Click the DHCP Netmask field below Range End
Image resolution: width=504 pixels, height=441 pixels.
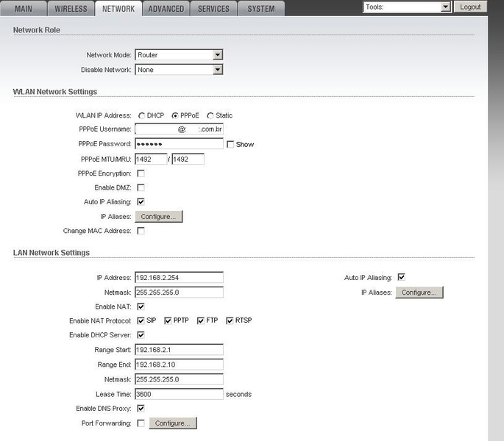click(x=179, y=379)
